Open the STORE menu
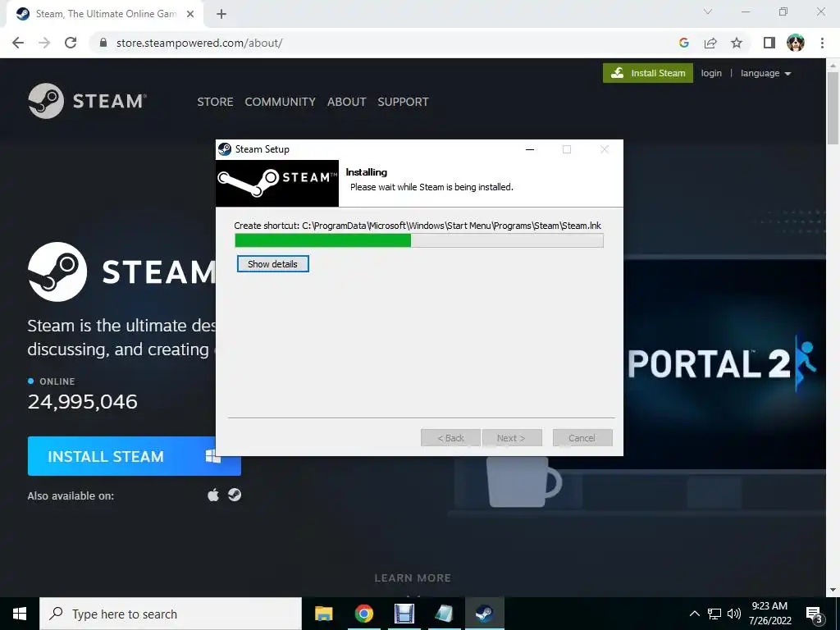This screenshot has height=630, width=840. (x=215, y=102)
